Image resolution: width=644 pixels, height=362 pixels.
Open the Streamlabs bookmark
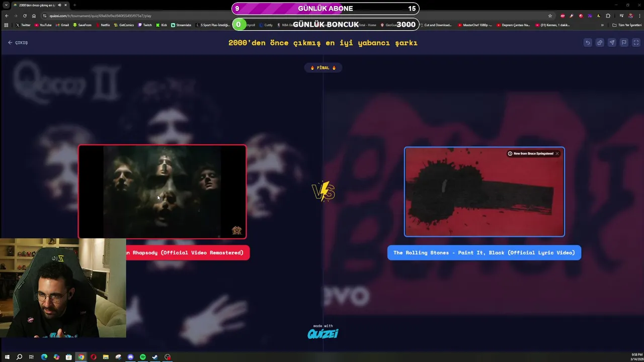(x=181, y=25)
